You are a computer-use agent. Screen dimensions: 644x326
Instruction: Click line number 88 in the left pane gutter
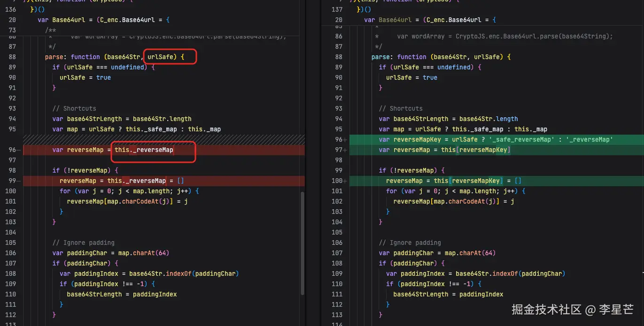tap(12, 57)
